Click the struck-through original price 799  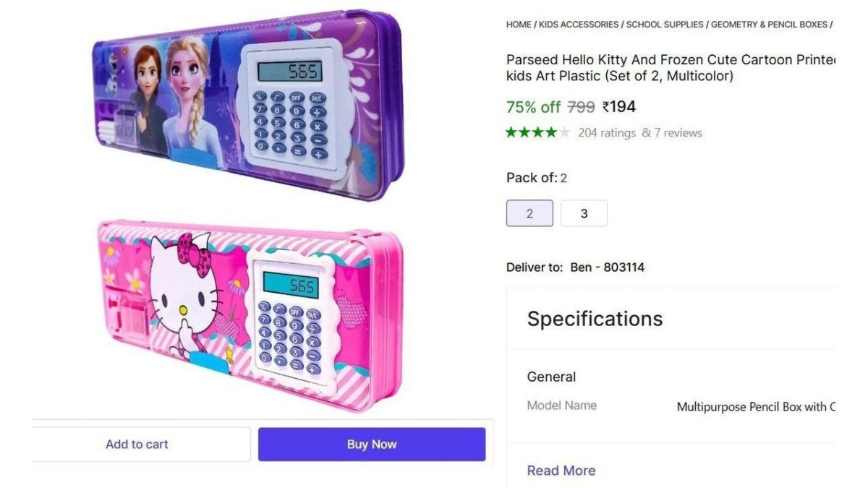point(582,106)
